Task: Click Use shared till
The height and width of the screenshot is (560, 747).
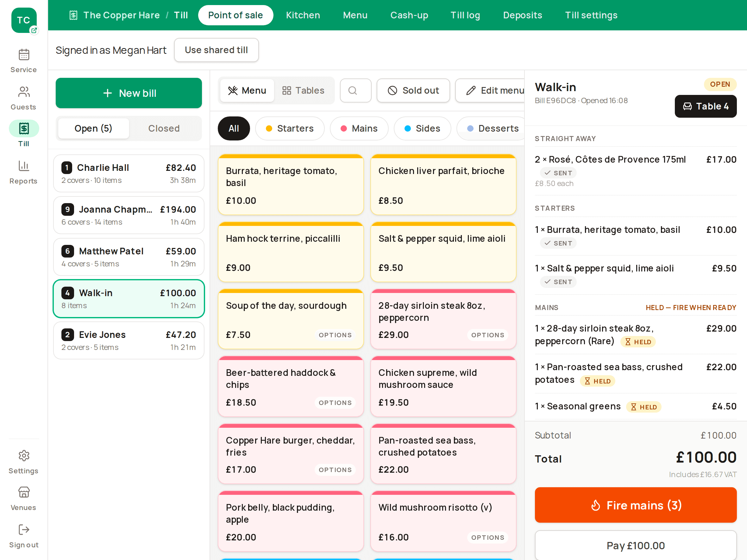Action: (x=217, y=50)
